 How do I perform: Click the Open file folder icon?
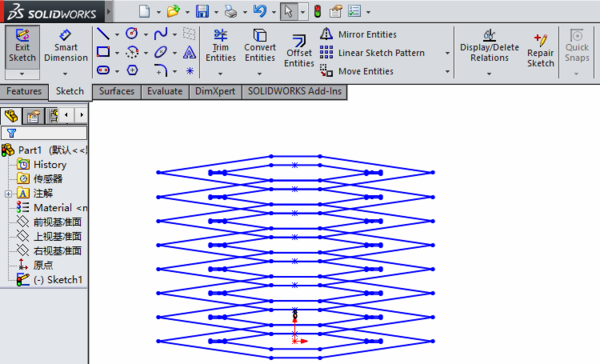tap(173, 11)
